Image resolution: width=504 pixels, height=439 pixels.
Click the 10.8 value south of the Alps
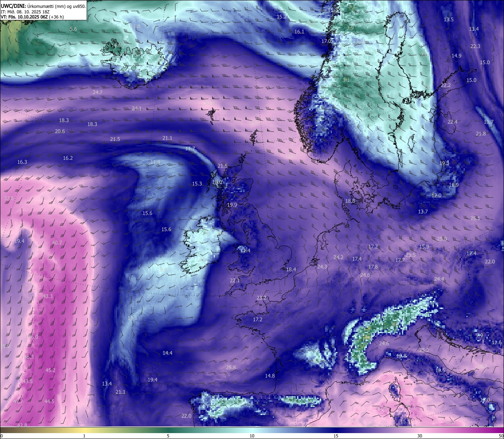click(401, 356)
